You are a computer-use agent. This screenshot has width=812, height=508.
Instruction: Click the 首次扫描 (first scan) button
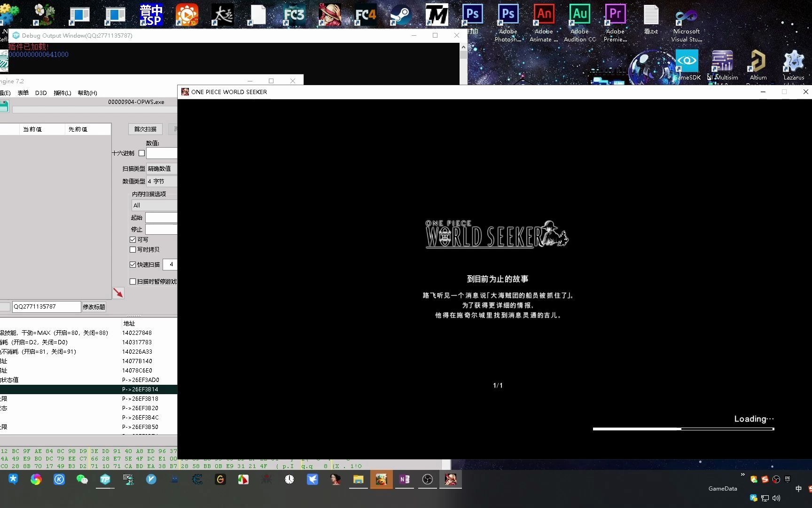click(x=145, y=129)
